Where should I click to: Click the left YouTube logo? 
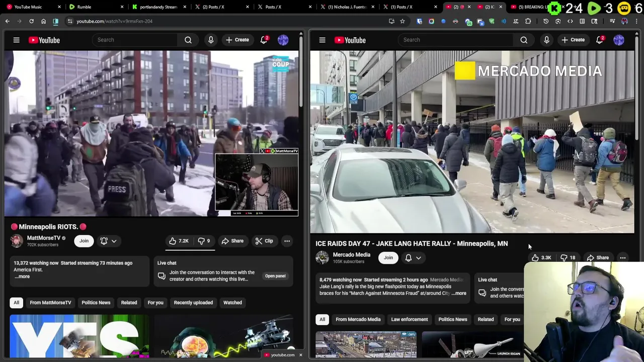click(44, 40)
